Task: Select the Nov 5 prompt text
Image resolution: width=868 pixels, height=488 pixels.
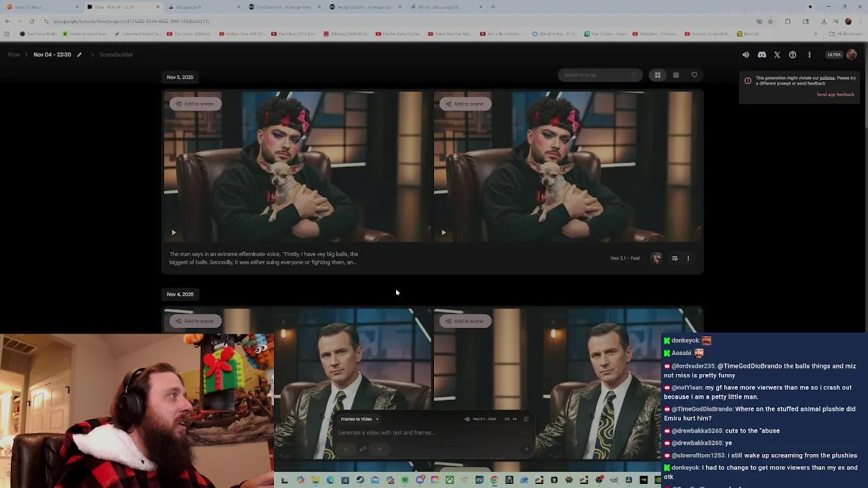Action: (x=264, y=258)
